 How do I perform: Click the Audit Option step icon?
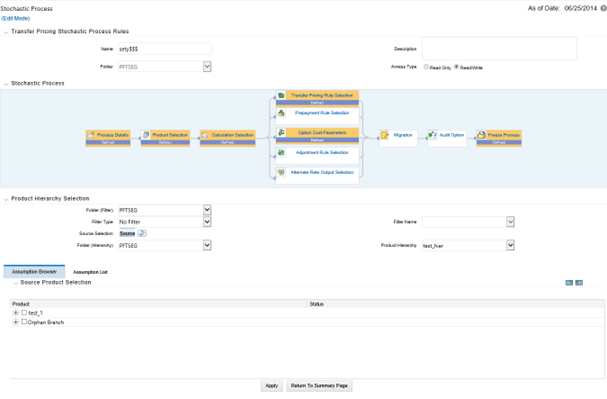tap(432, 135)
